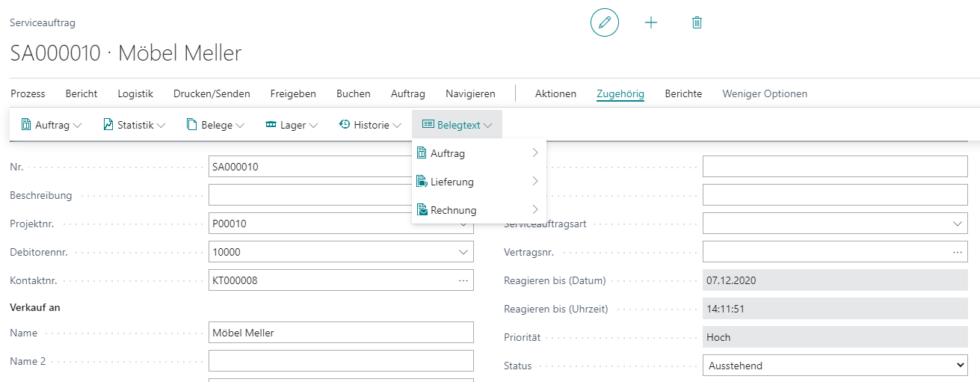Viewport: 980px width, 382px height.
Task: Open the Logistik menu
Action: (x=135, y=93)
